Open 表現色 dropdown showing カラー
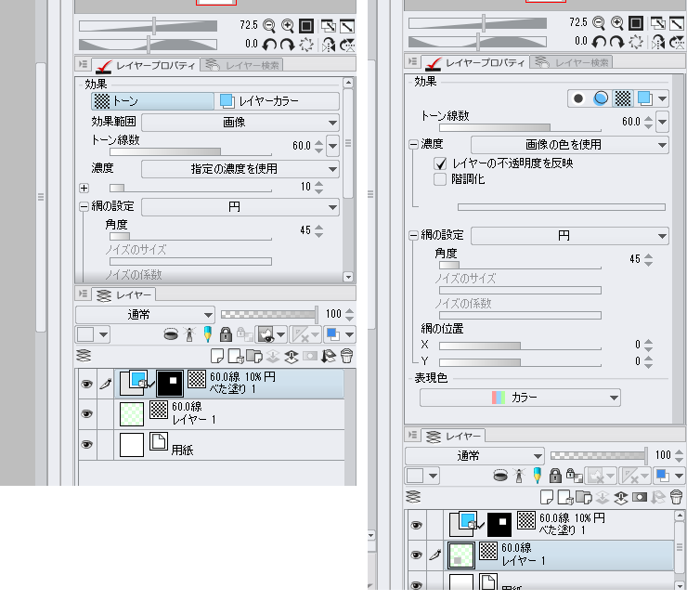The width and height of the screenshot is (700, 601). tap(520, 398)
